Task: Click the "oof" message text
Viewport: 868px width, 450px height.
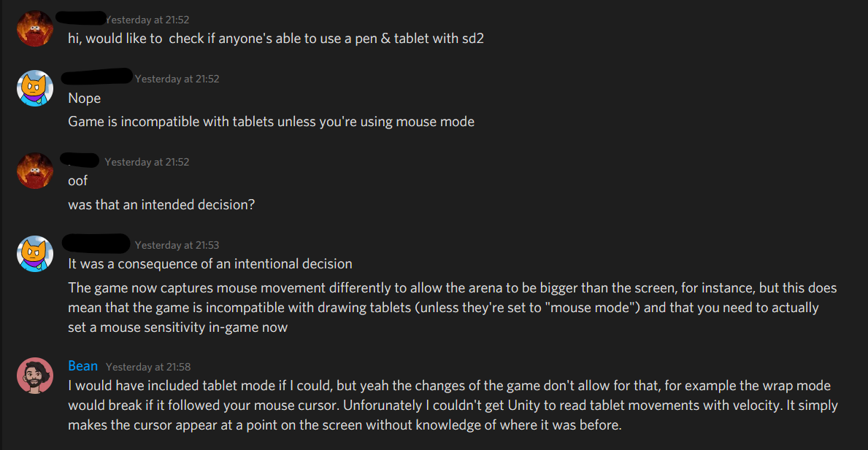Action: [78, 182]
